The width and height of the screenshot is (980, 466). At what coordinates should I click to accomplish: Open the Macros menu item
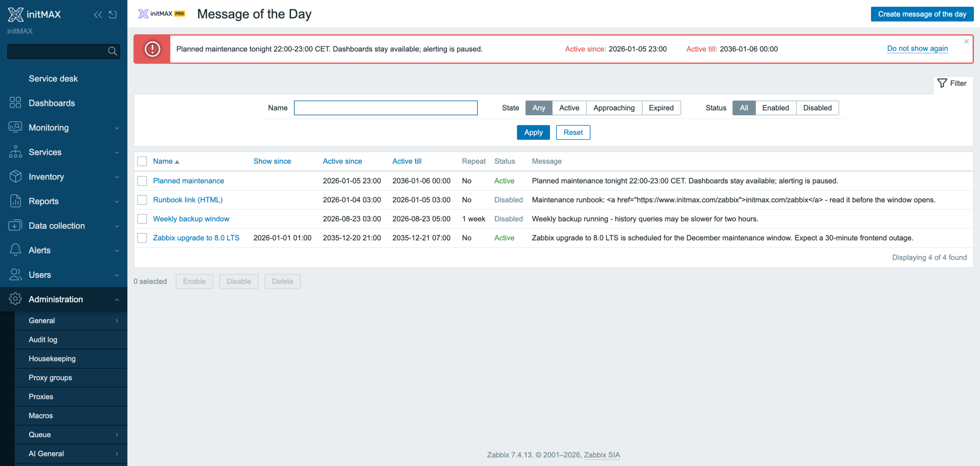point(71,416)
